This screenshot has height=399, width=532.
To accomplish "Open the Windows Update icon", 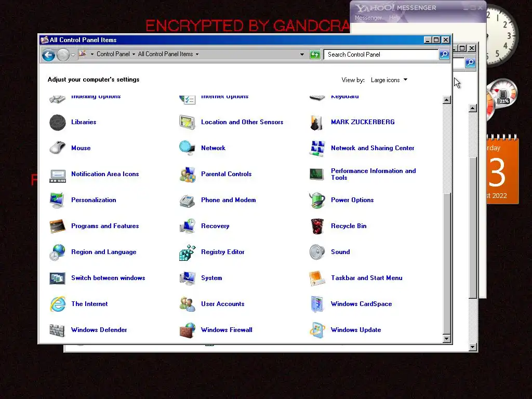I will [317, 330].
